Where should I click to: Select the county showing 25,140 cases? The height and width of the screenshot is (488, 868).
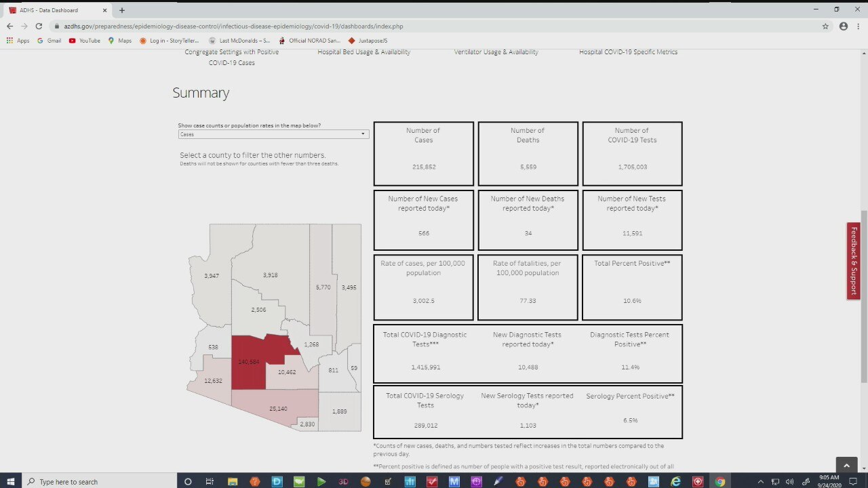pos(278,409)
